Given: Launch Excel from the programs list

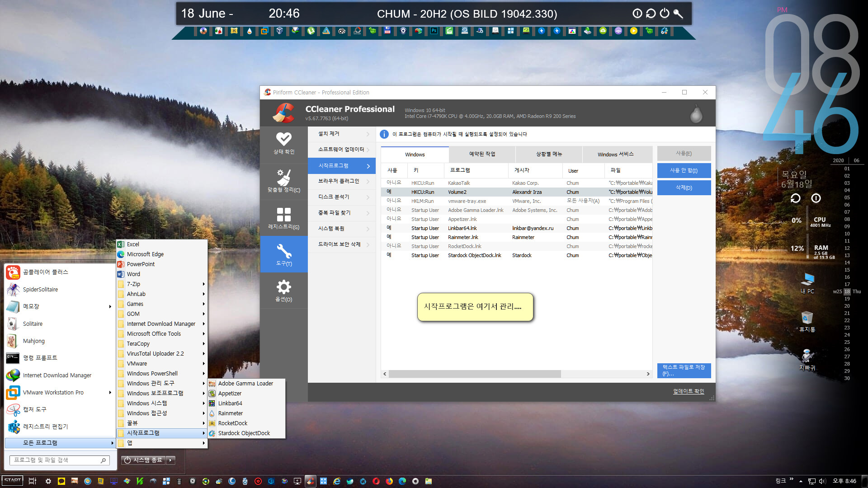Looking at the screenshot, I should coord(161,244).
